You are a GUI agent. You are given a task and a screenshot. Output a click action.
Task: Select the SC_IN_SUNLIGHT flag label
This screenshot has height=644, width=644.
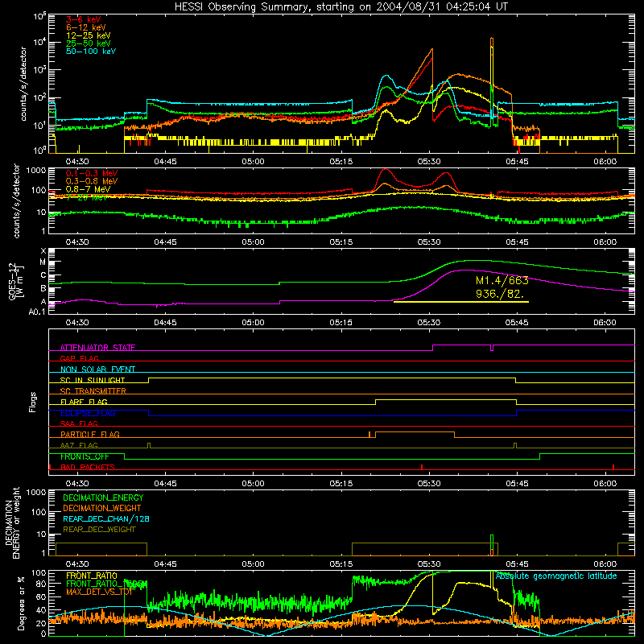[x=93, y=380]
